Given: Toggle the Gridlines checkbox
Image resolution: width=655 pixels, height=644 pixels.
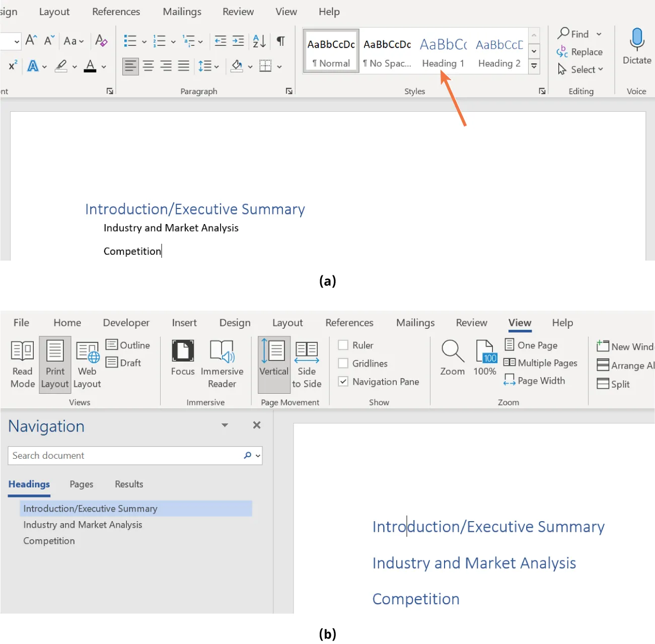Looking at the screenshot, I should 343,363.
